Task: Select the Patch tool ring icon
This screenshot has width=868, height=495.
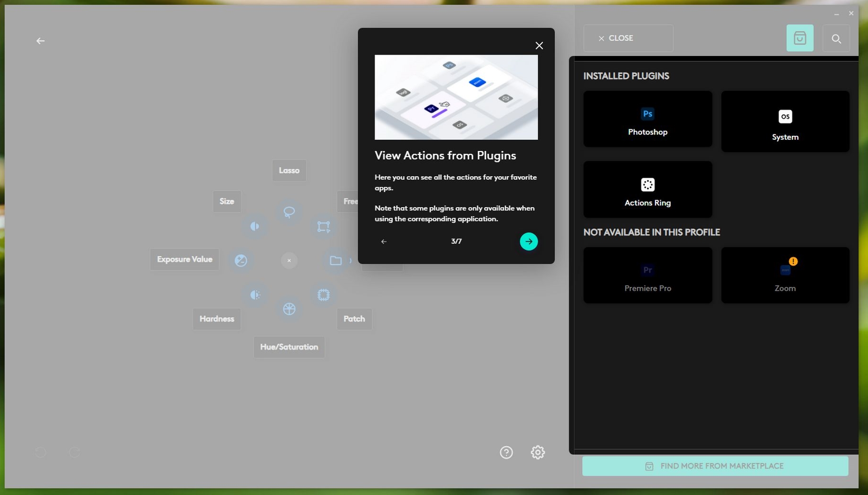Action: point(323,295)
